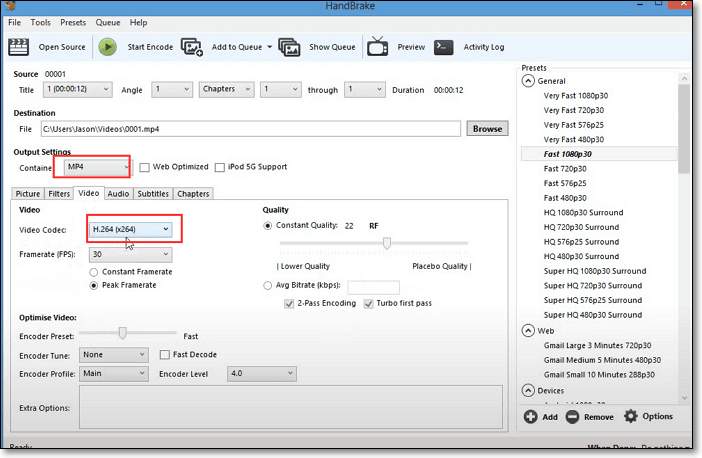The width and height of the screenshot is (702, 458).
Task: Open the Presets menu
Action: tap(73, 22)
